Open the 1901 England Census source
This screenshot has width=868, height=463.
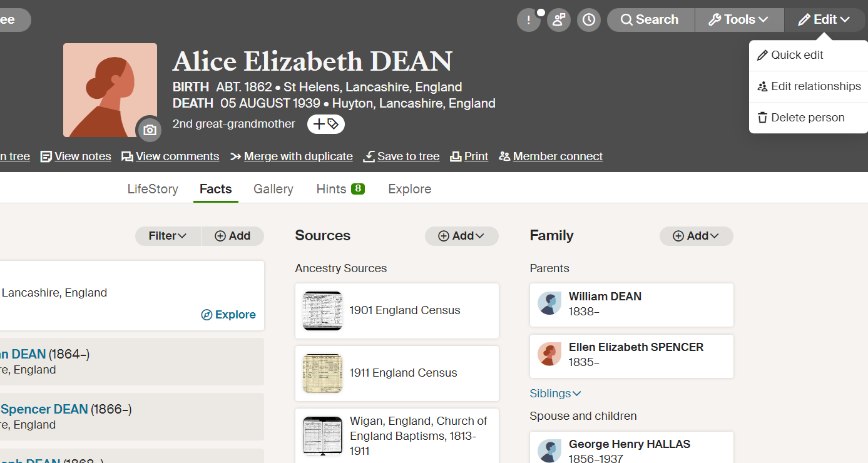pos(397,310)
